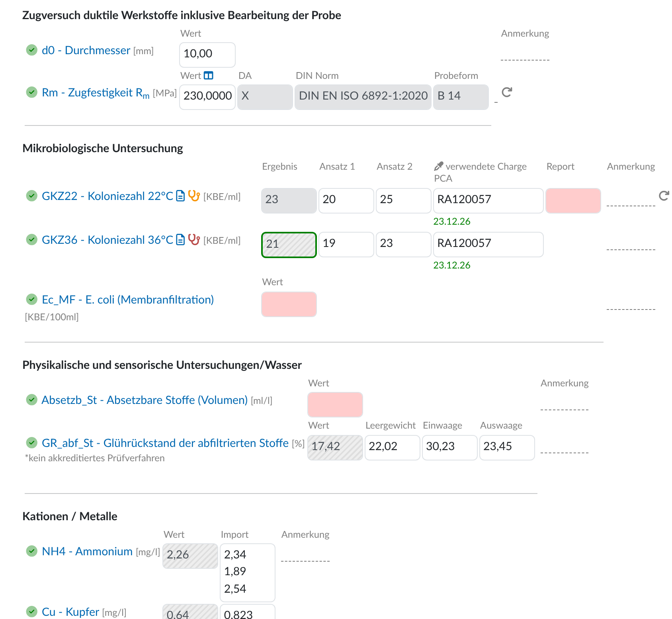The image size is (672, 619).
Task: Open the GR_abf_St Glührückstand link
Action: tap(165, 443)
